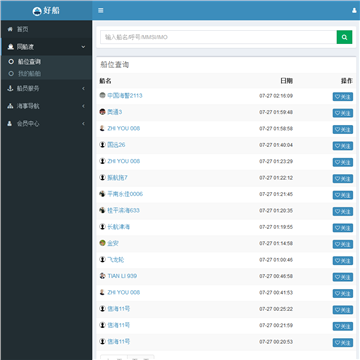Click the hamburger menu toggle icon
Screen dimensions: 360x360
[x=101, y=11]
